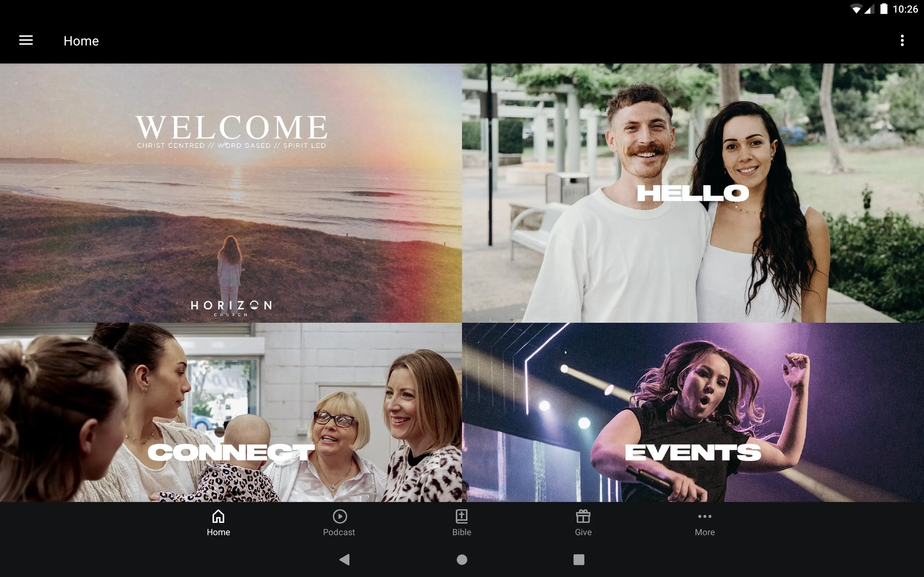Open the Podcast section
The image size is (924, 577).
339,522
